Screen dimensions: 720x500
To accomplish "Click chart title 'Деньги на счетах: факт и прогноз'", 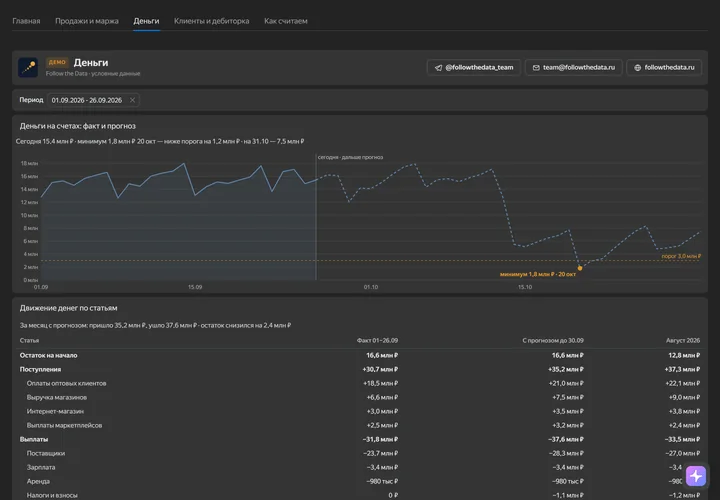I will click(x=78, y=126).
